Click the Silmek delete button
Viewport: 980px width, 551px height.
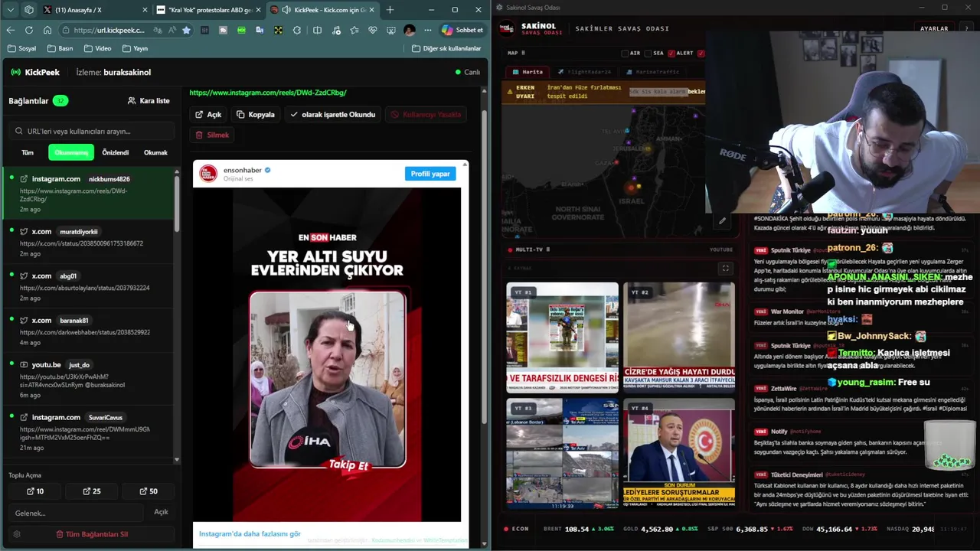click(212, 135)
